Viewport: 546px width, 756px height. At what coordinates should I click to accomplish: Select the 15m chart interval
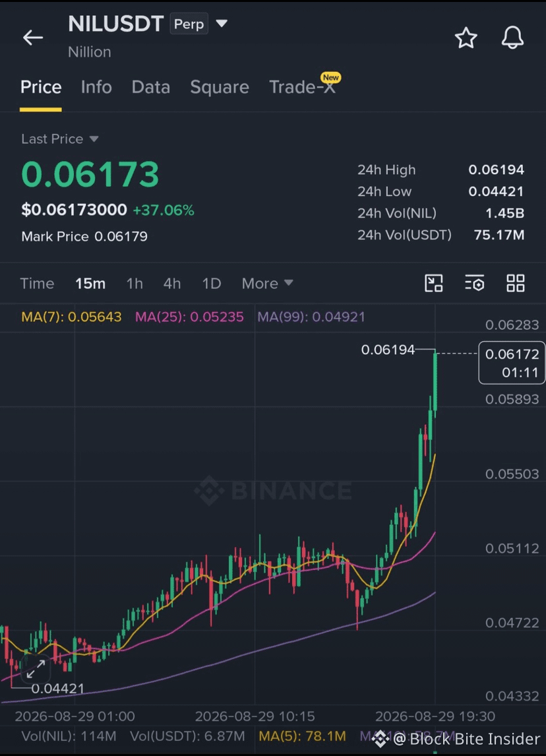click(90, 283)
